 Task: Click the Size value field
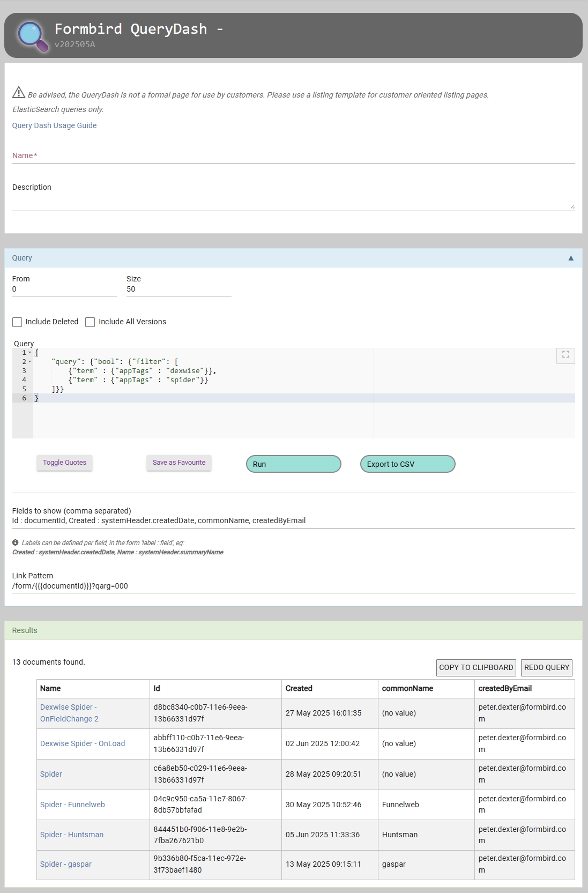179,289
